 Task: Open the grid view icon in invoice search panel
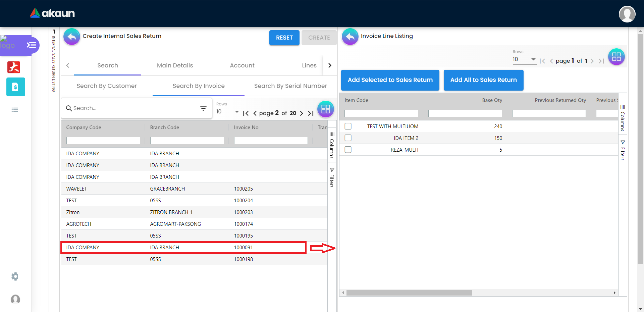tap(325, 109)
